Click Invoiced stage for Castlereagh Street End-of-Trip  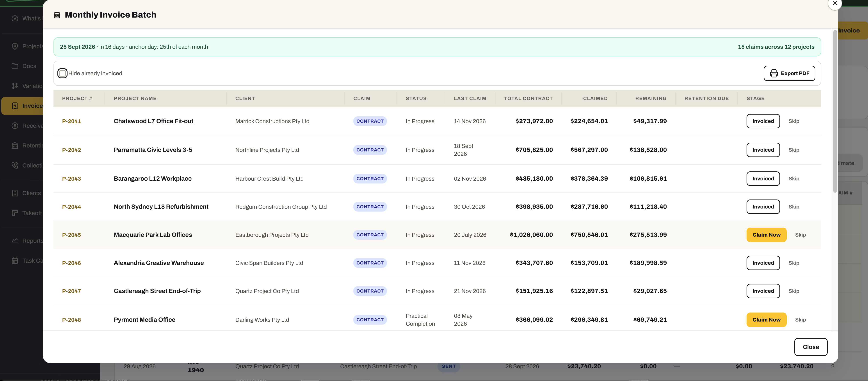tap(763, 291)
